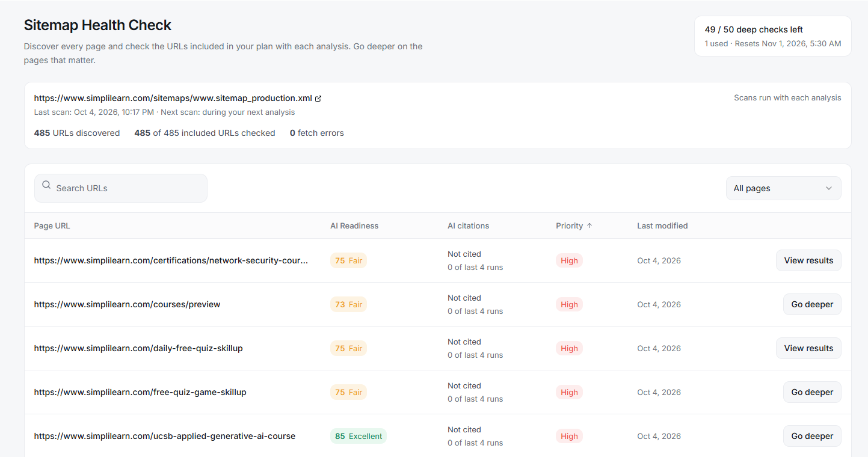This screenshot has height=457, width=868.
Task: Focus the Search URLs field
Action: (x=121, y=188)
